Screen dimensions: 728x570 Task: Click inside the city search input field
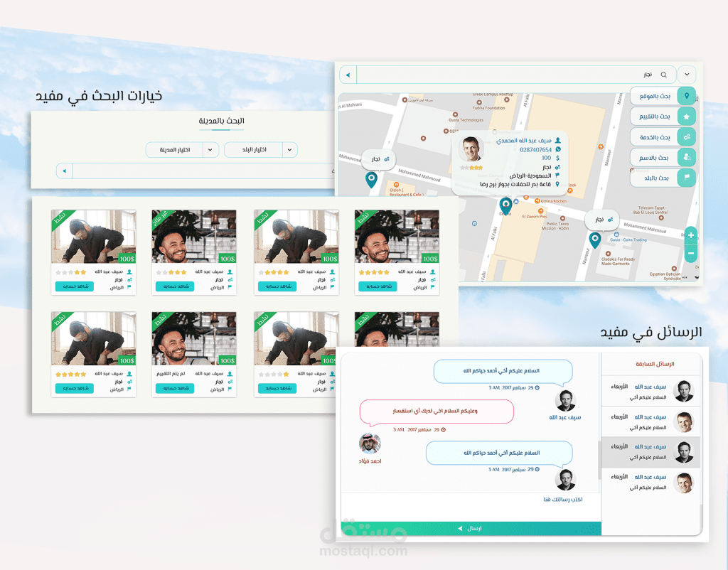click(203, 171)
